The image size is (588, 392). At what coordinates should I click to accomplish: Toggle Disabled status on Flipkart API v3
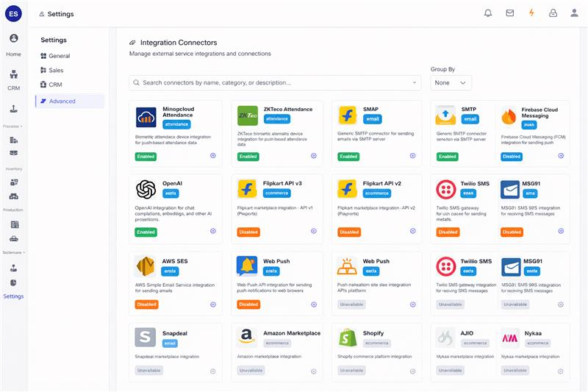248,232
